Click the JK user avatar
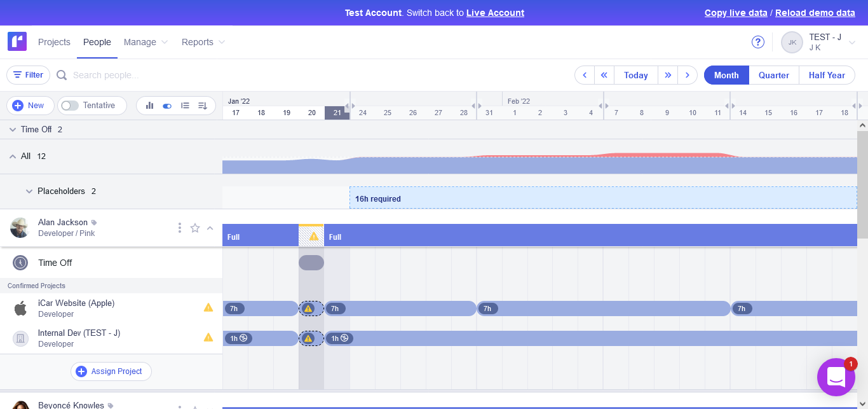 click(x=792, y=42)
